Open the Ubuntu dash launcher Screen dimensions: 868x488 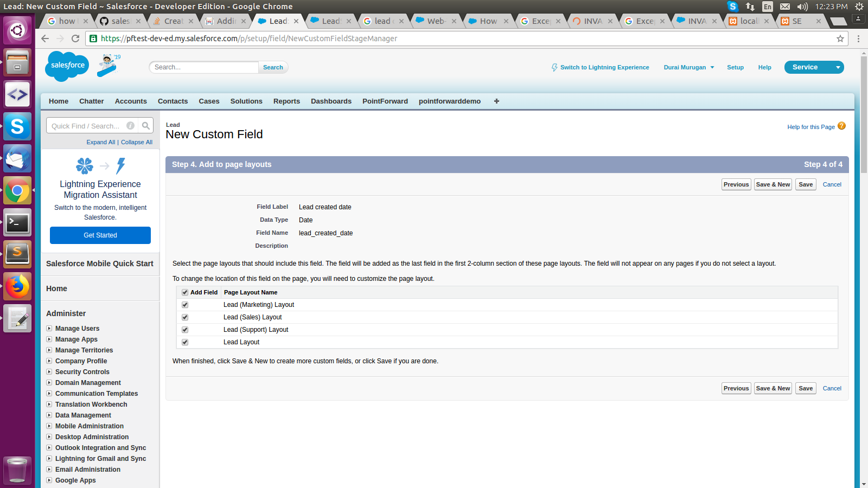(17, 30)
